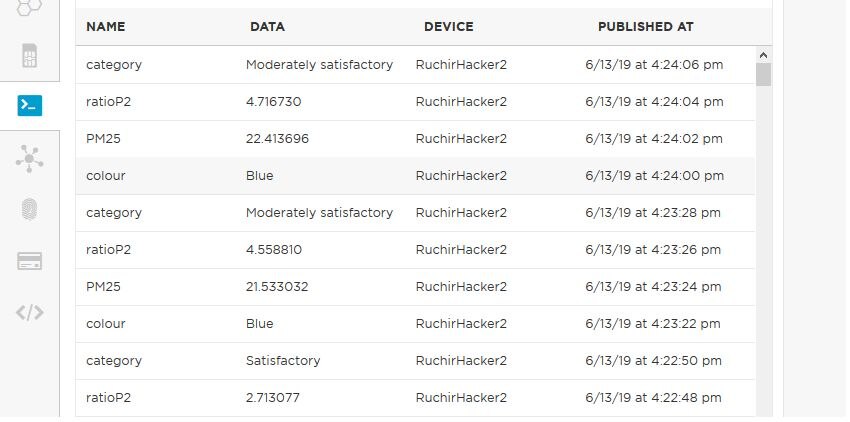Open the Authentication fingerprint icon
The height and width of the screenshot is (422, 850).
coord(29,209)
